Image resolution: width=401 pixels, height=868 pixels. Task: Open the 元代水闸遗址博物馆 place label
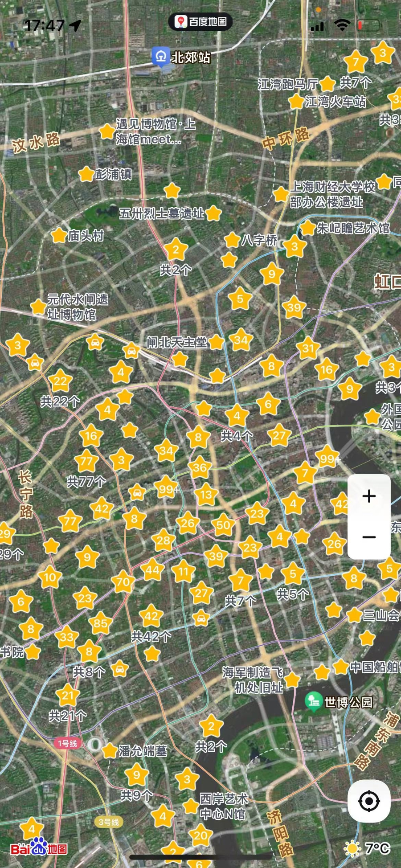tap(78, 307)
